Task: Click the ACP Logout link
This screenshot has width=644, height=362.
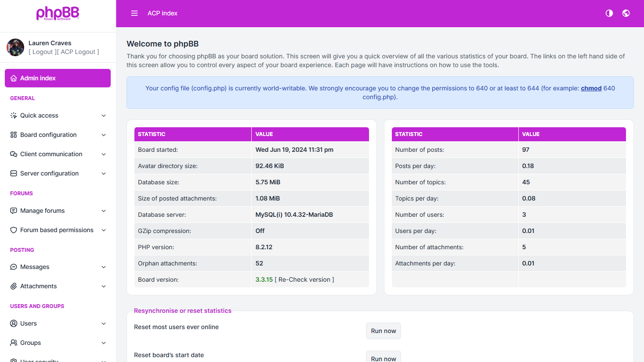Action: click(x=78, y=52)
